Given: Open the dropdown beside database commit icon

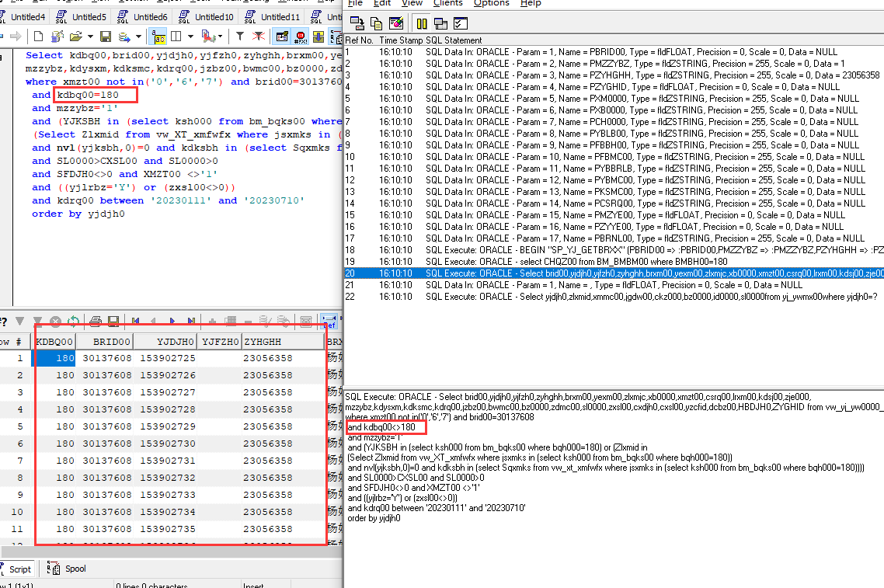Looking at the screenshot, I should tap(138, 37).
